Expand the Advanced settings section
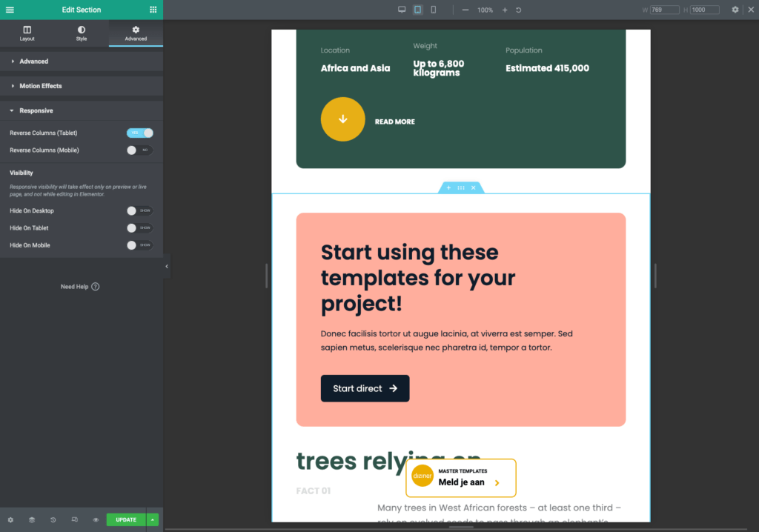 tap(33, 61)
